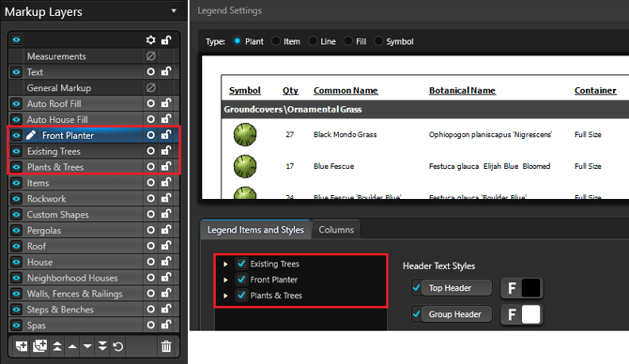Image resolution: width=629 pixels, height=364 pixels.
Task: Click the reset layers undo-arrow icon
Action: coord(118,346)
